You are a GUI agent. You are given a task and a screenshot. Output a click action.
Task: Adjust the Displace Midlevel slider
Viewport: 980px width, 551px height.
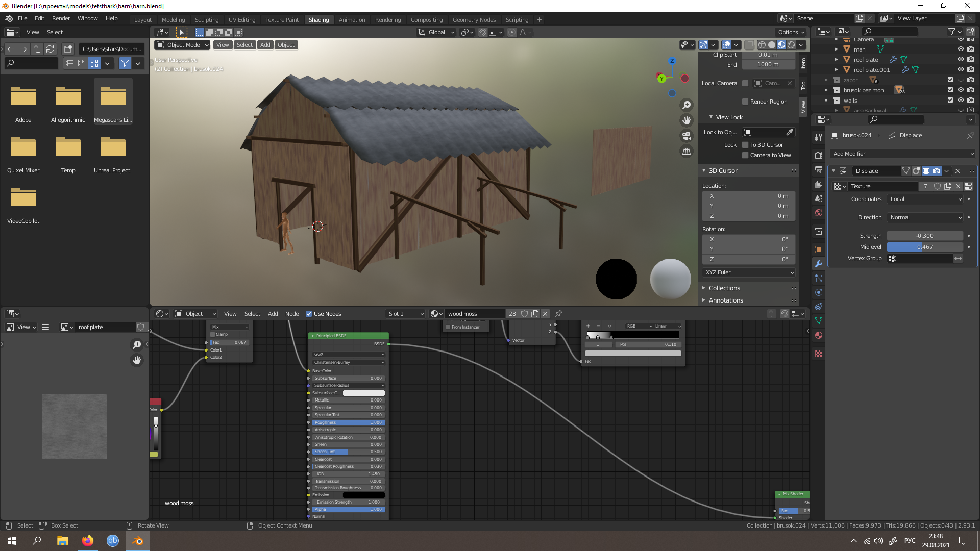click(x=924, y=247)
